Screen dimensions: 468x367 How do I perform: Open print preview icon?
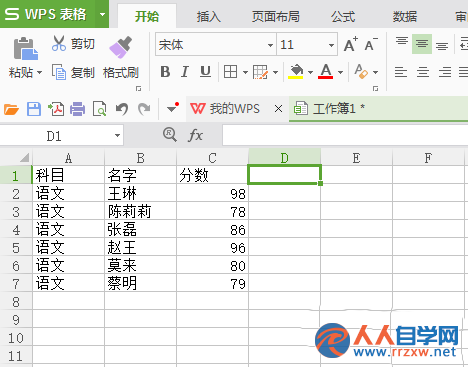(99, 109)
